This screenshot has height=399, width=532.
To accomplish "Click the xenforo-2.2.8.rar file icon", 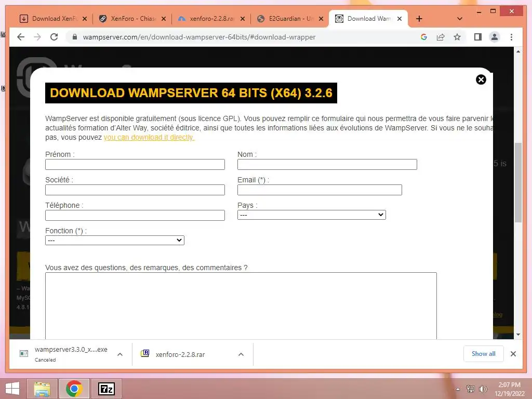I will coord(145,353).
